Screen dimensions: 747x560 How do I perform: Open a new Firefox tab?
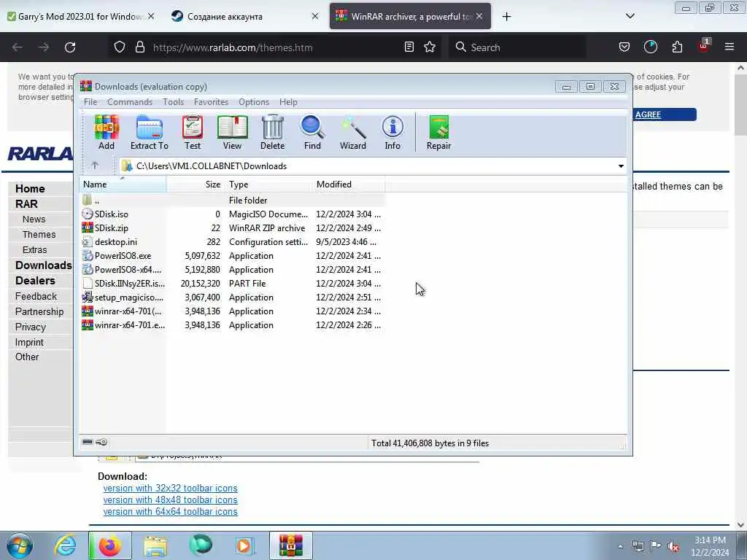point(506,17)
